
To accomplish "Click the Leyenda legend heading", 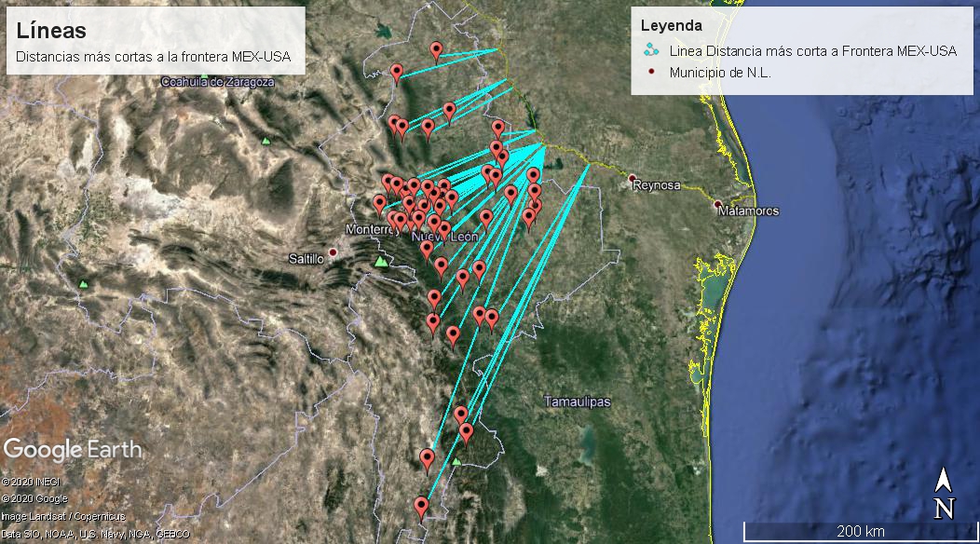I will 671,26.
